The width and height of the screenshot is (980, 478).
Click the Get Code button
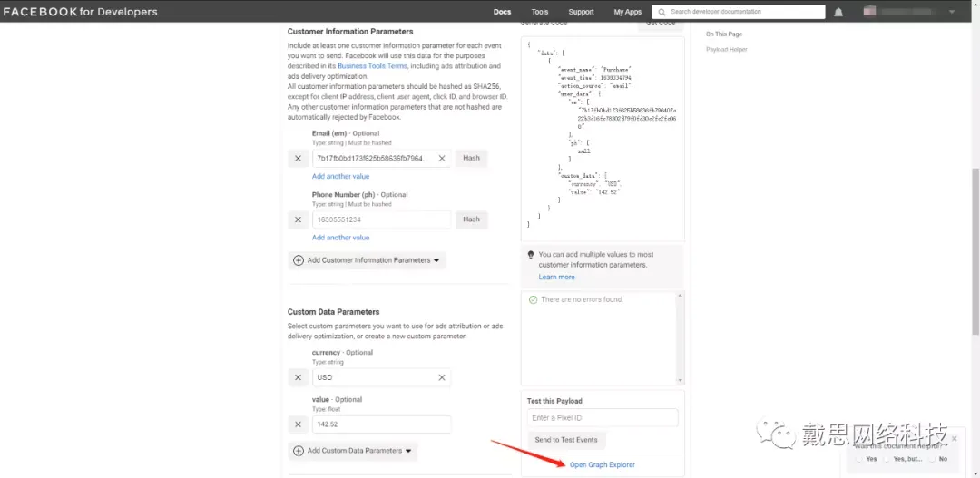[x=661, y=24]
